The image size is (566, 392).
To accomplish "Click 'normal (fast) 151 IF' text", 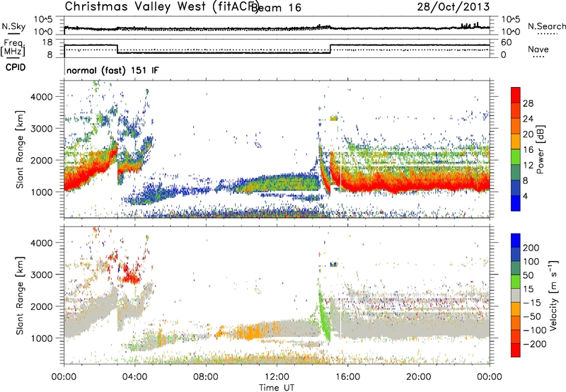I will (112, 70).
